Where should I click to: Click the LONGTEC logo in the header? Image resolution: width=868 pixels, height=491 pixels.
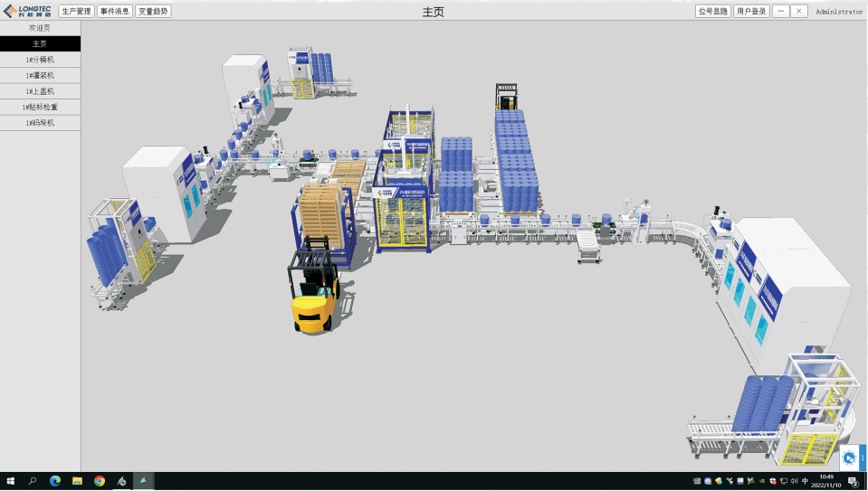[x=27, y=11]
